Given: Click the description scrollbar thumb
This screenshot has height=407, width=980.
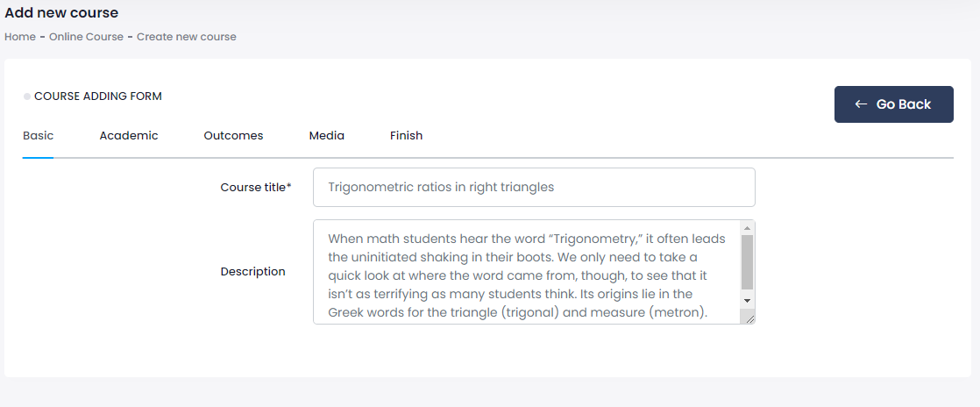Looking at the screenshot, I should click(x=747, y=261).
